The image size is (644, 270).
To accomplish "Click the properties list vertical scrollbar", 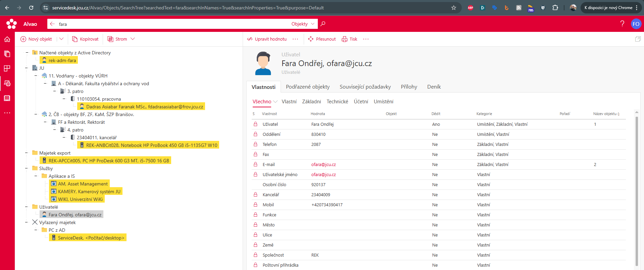I will [x=637, y=188].
